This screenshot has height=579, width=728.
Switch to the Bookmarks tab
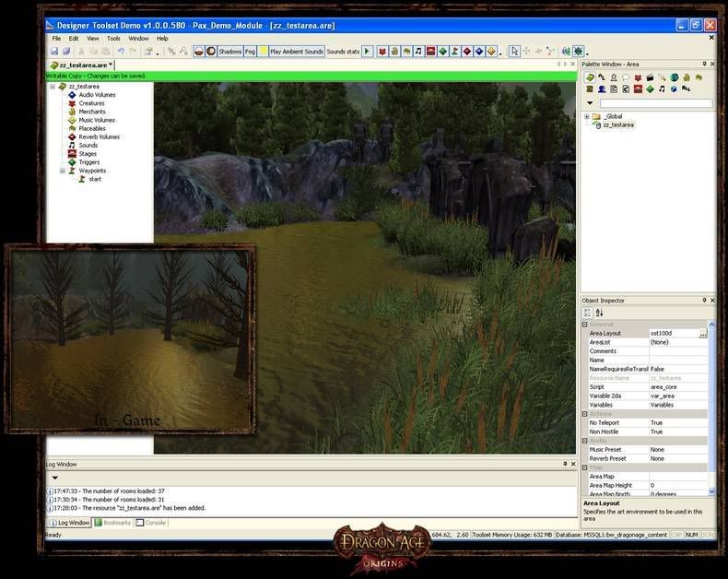click(x=112, y=523)
